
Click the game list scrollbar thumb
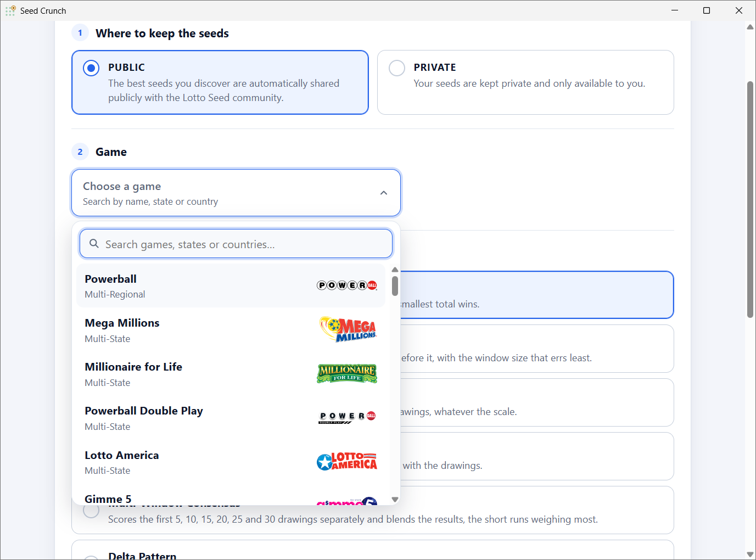pyautogui.click(x=395, y=286)
